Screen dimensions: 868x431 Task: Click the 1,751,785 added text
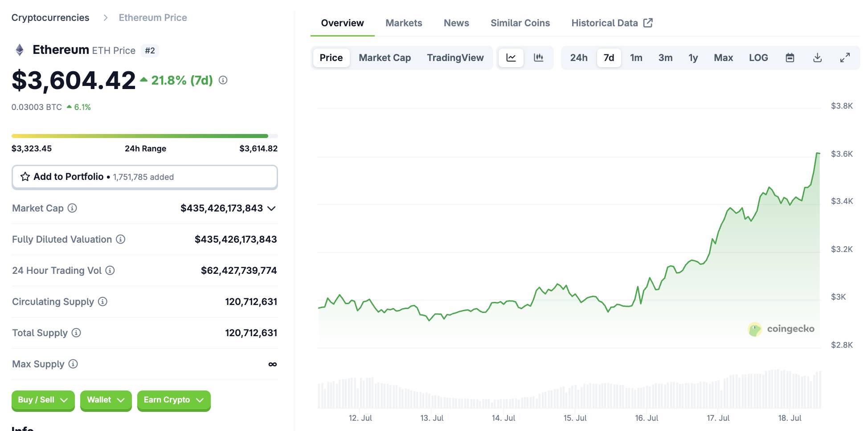click(x=143, y=177)
